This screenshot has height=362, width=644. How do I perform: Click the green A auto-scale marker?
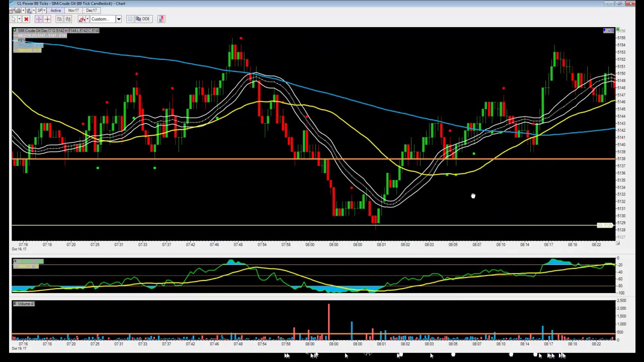click(x=618, y=29)
